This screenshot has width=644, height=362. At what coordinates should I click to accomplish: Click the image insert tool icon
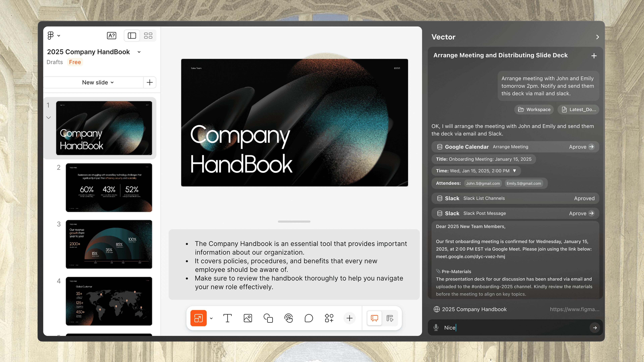[x=248, y=318]
